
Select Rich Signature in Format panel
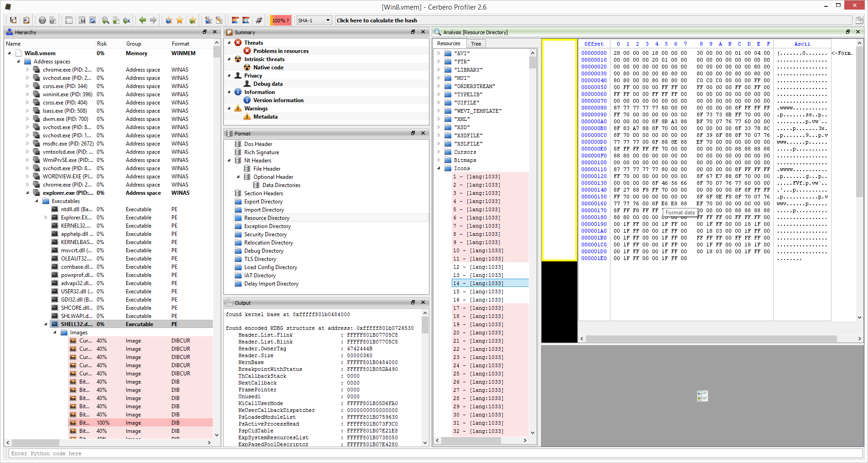pos(262,152)
